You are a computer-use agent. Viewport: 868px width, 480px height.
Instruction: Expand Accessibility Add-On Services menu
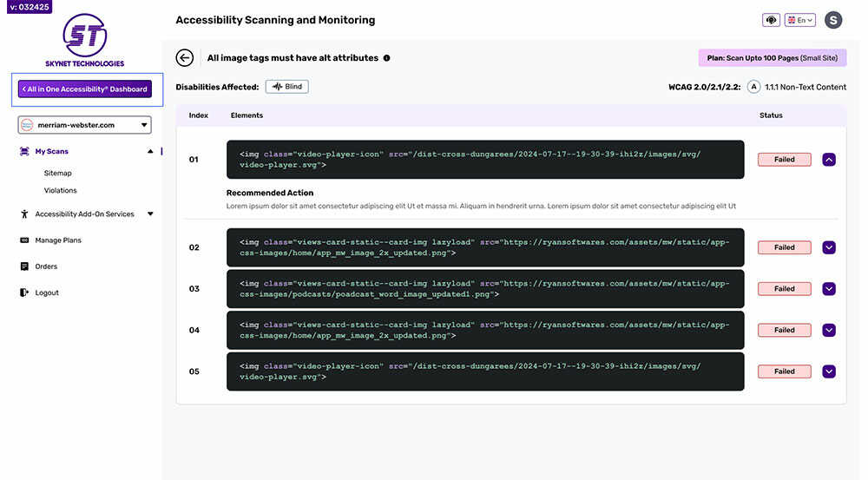[150, 214]
